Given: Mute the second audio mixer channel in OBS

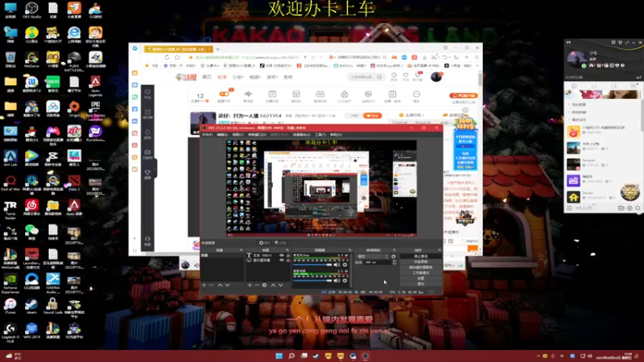Looking at the screenshot, I should click(x=336, y=281).
